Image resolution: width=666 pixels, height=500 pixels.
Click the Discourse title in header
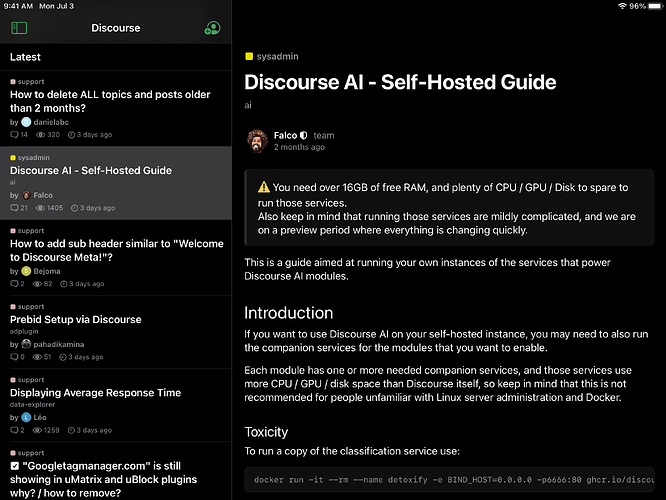point(116,28)
